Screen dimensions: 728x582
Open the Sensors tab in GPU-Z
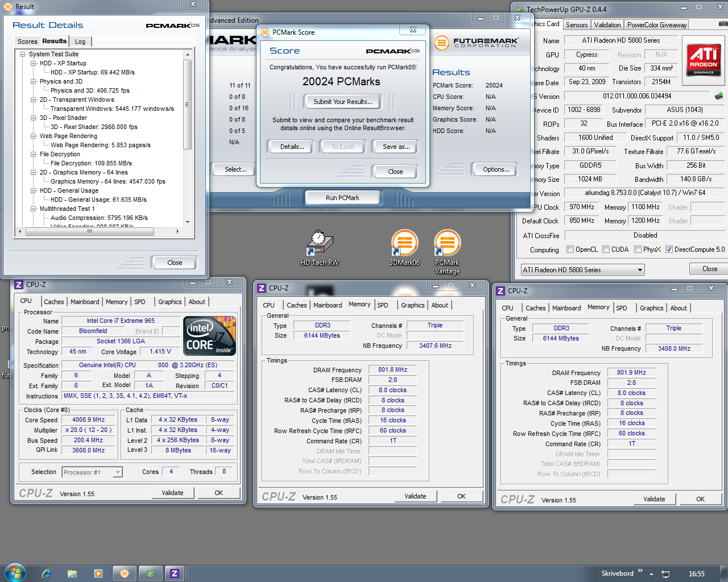pos(577,25)
